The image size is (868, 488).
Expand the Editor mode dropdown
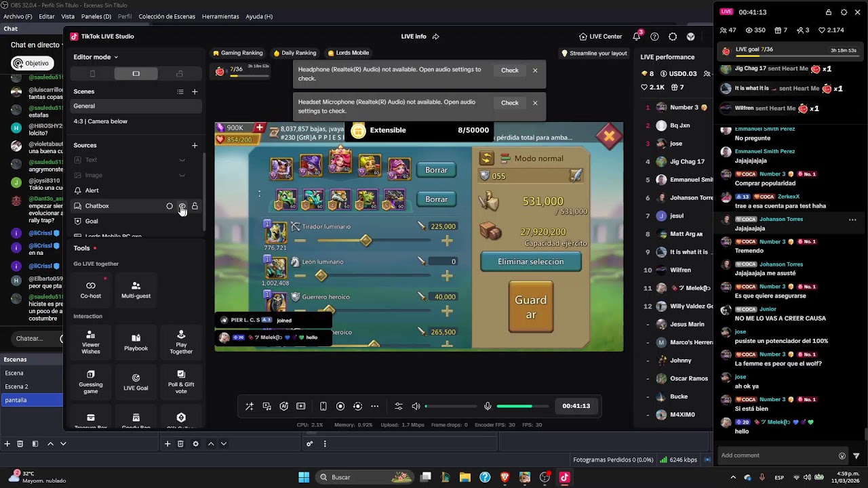[96, 57]
